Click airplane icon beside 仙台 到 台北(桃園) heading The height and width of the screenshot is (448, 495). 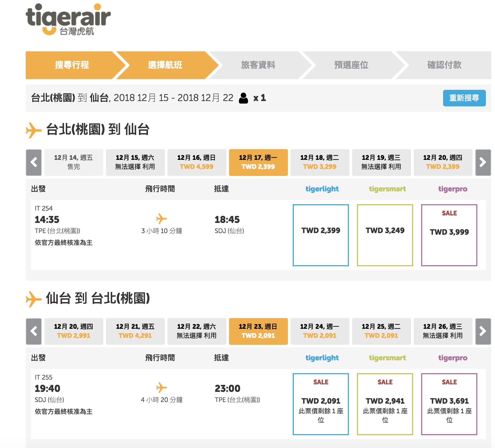(x=34, y=299)
